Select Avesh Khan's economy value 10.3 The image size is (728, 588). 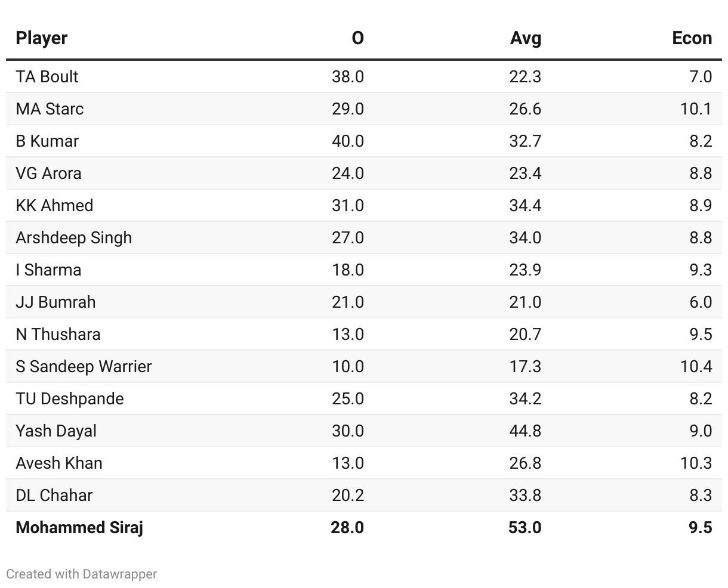click(696, 463)
